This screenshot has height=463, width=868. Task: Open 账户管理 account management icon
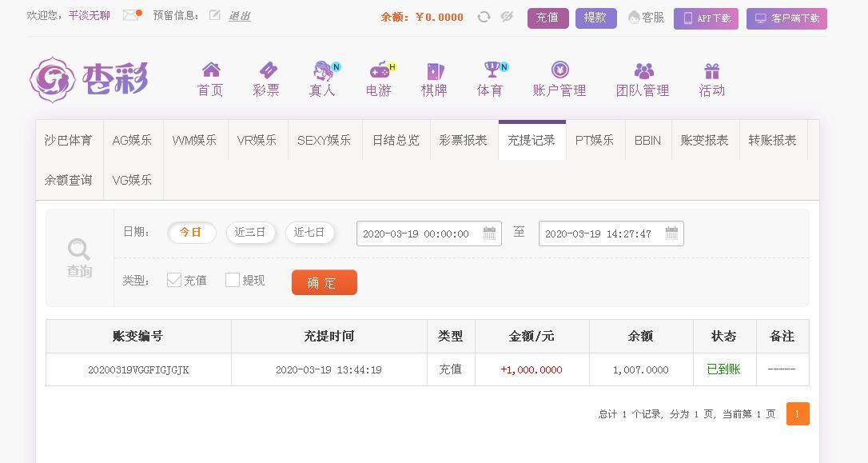point(560,70)
